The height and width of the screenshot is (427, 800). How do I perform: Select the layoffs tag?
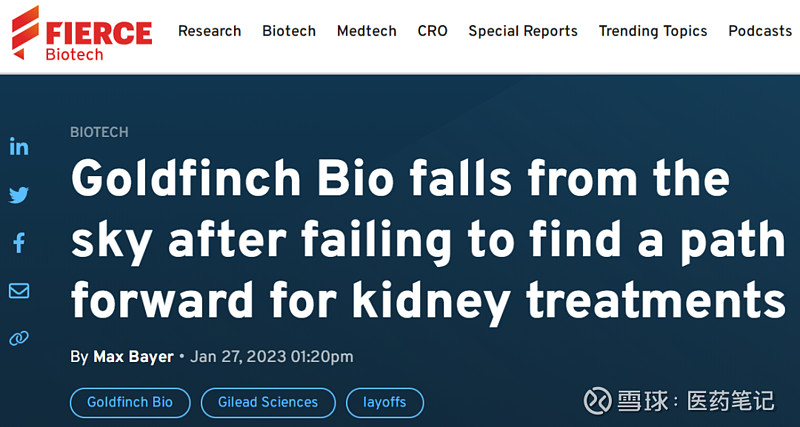[385, 403]
